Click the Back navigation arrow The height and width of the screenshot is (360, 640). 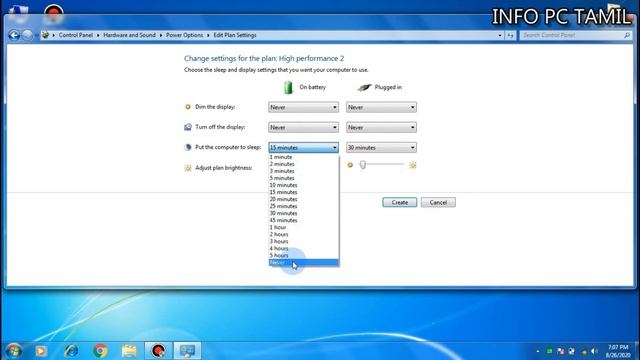(x=14, y=36)
